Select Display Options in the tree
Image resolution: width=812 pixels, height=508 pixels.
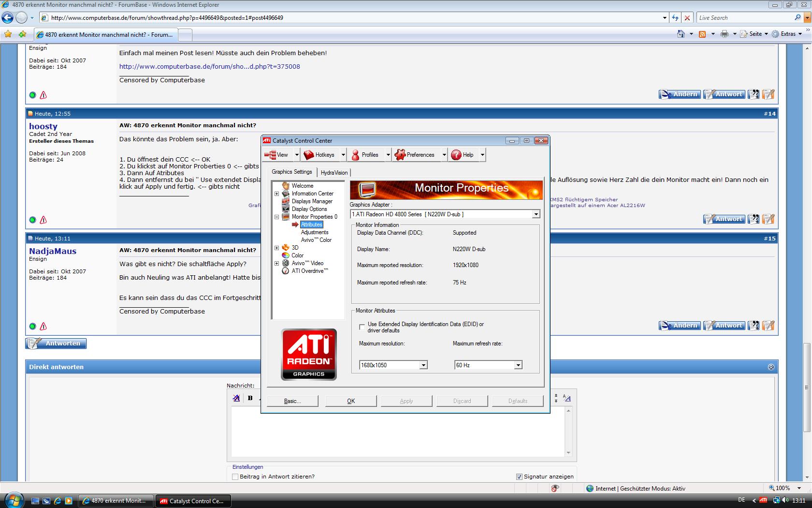click(309, 209)
